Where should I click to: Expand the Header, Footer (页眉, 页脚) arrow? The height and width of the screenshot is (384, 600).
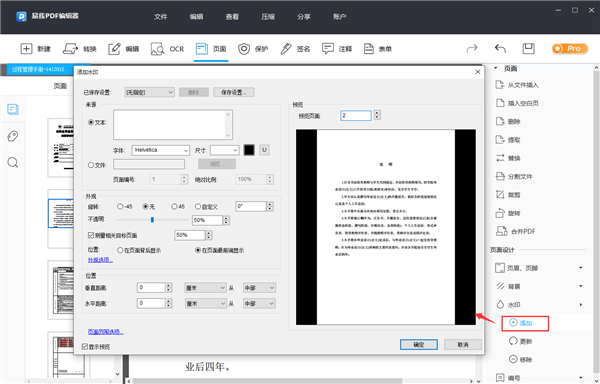[x=581, y=268]
